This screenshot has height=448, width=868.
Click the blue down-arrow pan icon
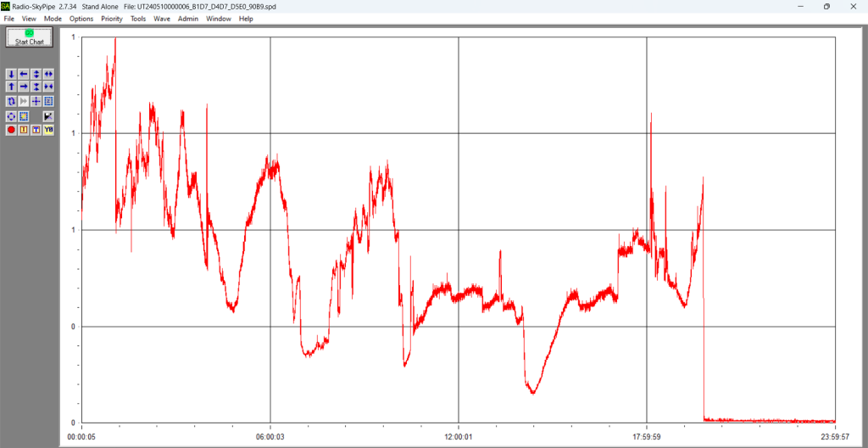12,74
